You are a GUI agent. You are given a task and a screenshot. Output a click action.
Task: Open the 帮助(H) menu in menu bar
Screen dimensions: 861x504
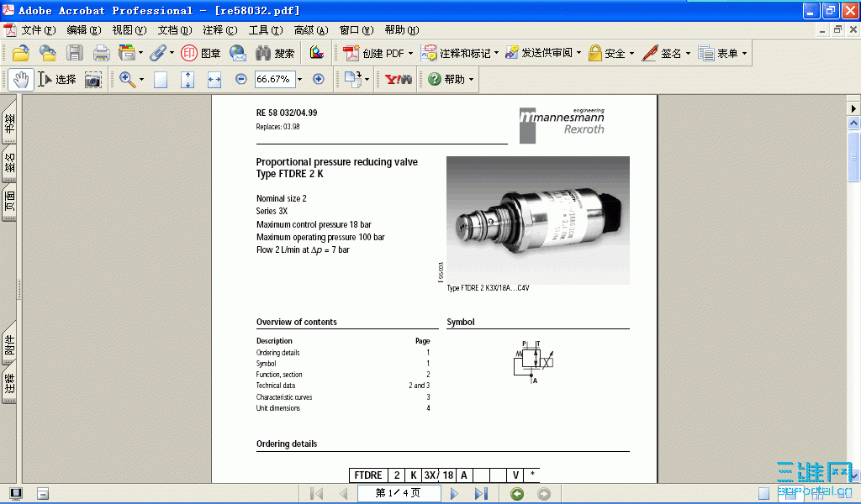coord(402,30)
